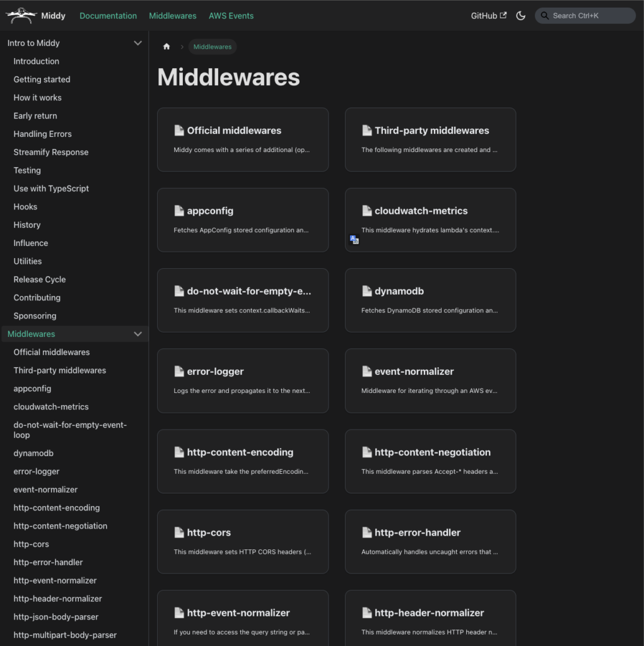Viewport: 644px width, 646px height.
Task: Click the Middy site title
Action: [53, 16]
